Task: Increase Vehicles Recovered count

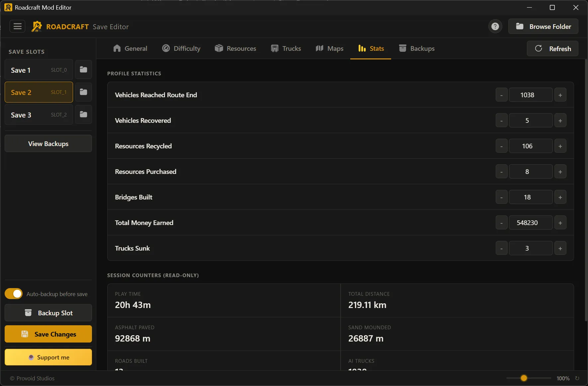Action: (x=560, y=120)
